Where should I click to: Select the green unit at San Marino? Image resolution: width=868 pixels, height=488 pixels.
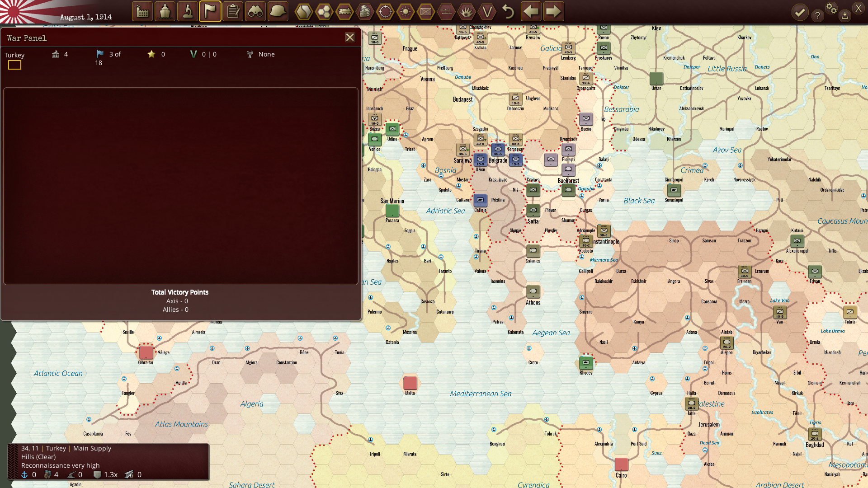392,211
